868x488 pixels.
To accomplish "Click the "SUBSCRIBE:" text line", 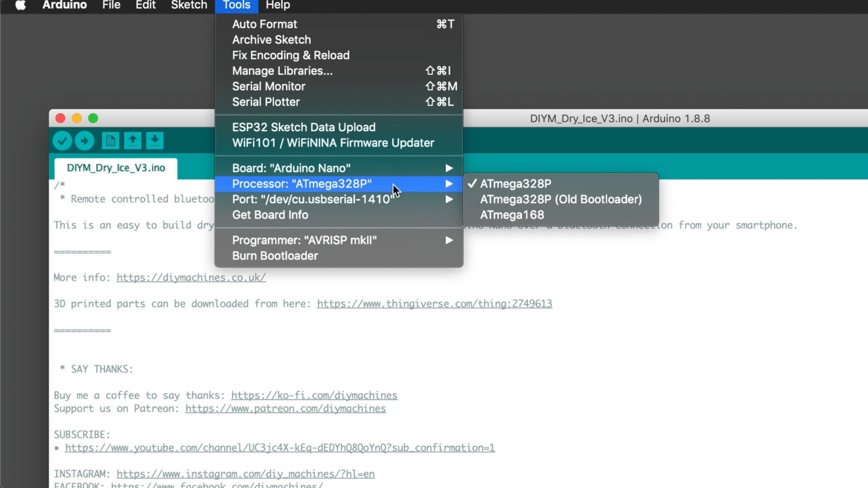I will click(82, 435).
